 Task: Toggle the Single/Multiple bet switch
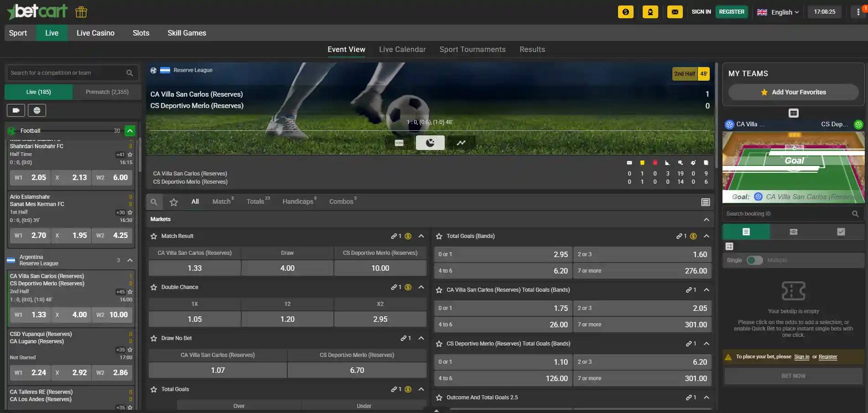[755, 260]
